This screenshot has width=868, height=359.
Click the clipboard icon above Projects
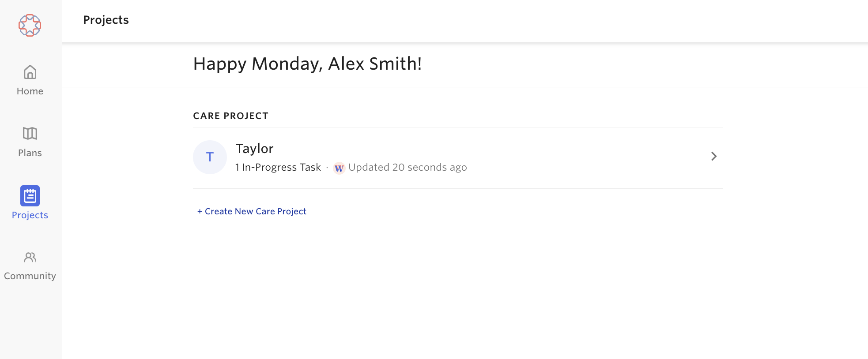pyautogui.click(x=30, y=196)
